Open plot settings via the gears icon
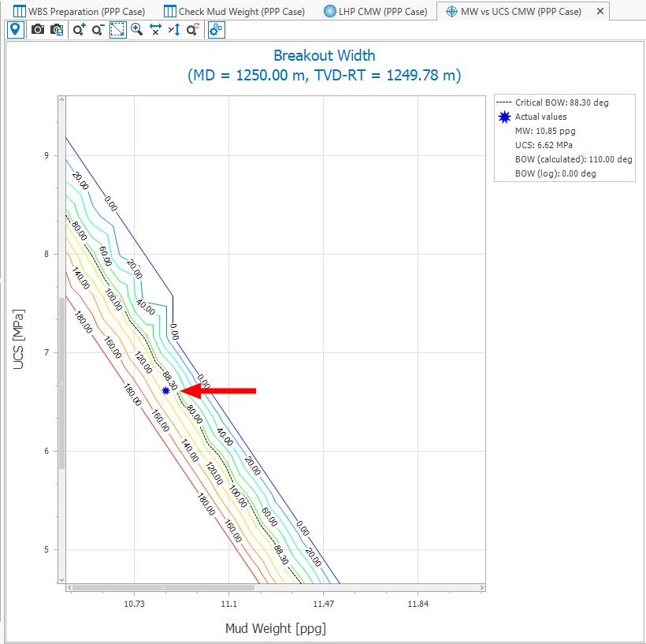Image resolution: width=646 pixels, height=644 pixels. pyautogui.click(x=216, y=30)
